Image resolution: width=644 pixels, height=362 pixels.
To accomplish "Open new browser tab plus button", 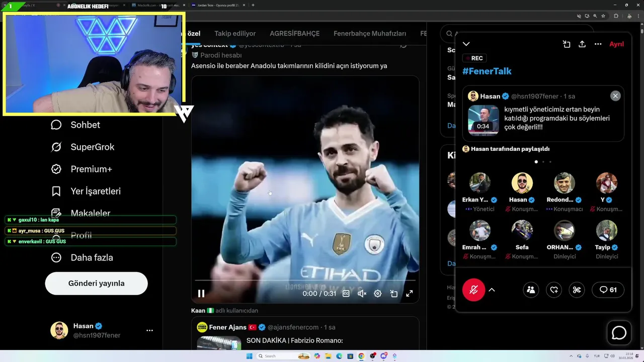I will (253, 5).
